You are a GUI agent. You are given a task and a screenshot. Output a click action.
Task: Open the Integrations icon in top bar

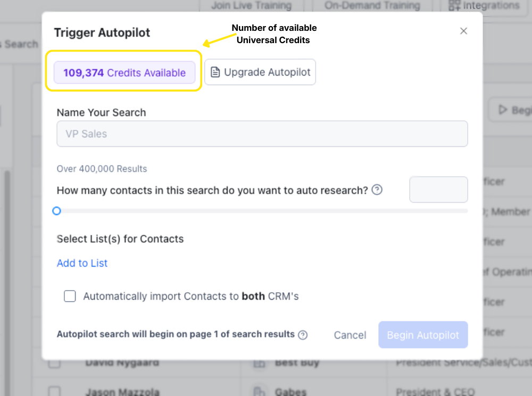pos(454,5)
